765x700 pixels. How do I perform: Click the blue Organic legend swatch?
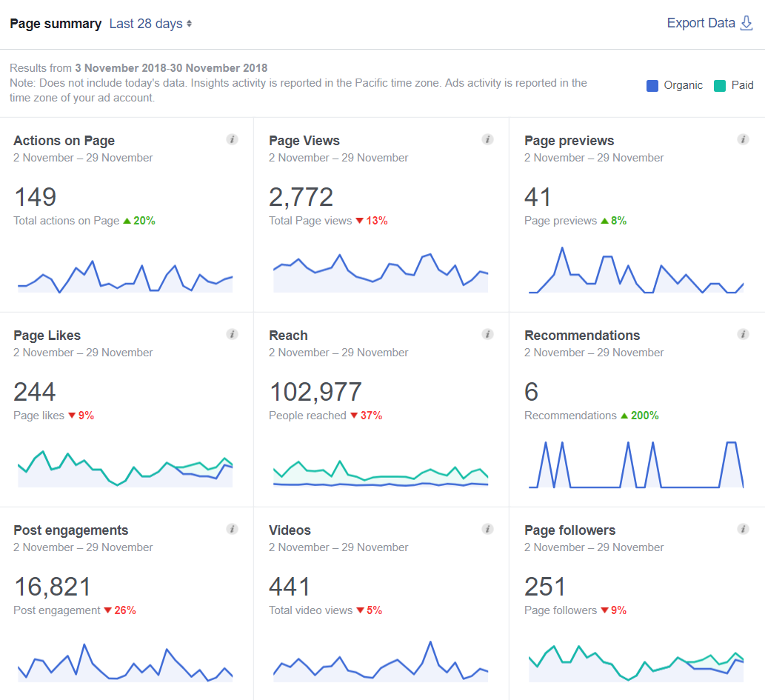[652, 85]
